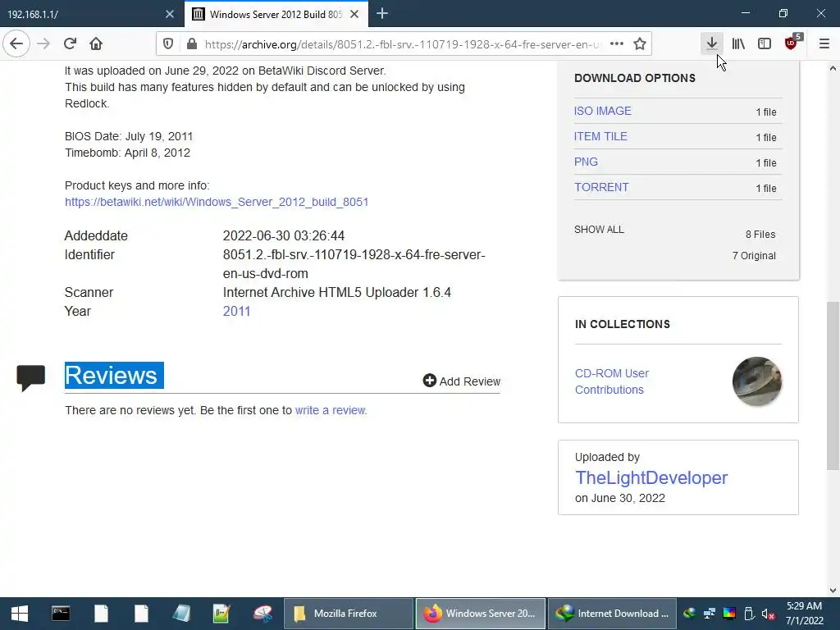This screenshot has width=840, height=630.
Task: Click the page vertical scrollbar thumb
Action: [833, 386]
